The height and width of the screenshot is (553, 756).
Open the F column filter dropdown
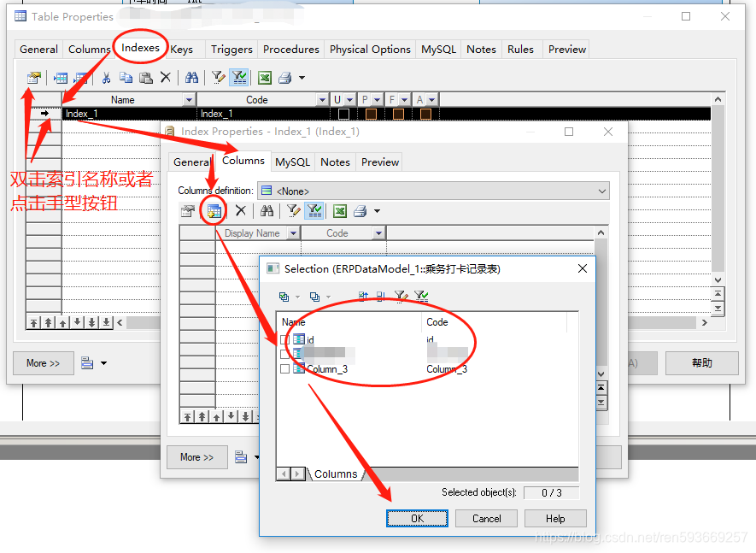point(405,100)
